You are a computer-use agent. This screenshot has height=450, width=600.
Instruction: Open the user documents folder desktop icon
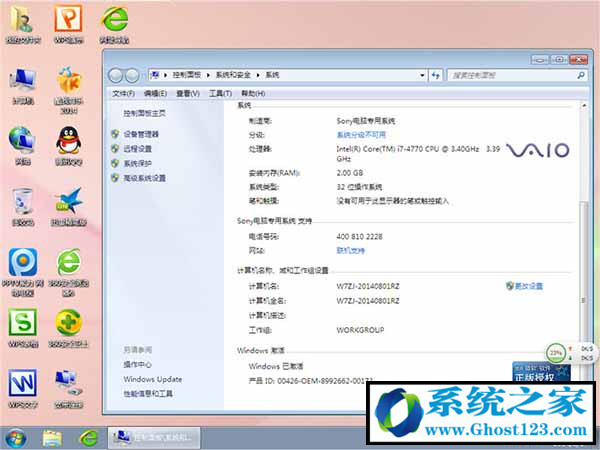(23, 24)
